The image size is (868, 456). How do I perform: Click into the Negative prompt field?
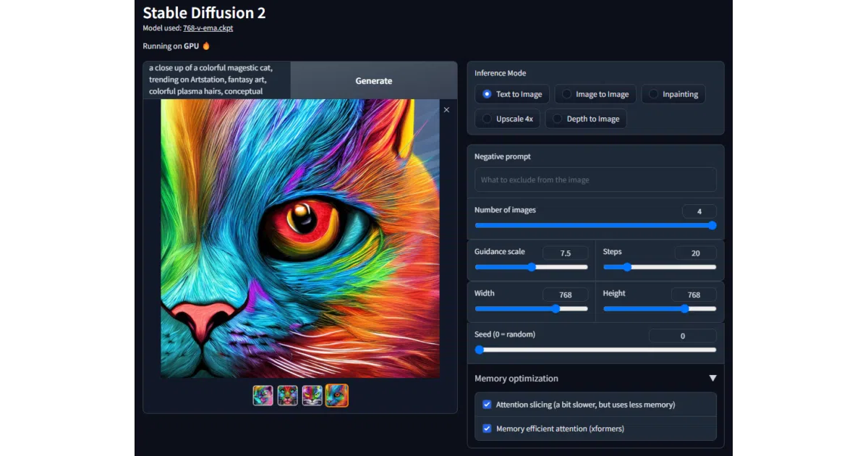(595, 180)
